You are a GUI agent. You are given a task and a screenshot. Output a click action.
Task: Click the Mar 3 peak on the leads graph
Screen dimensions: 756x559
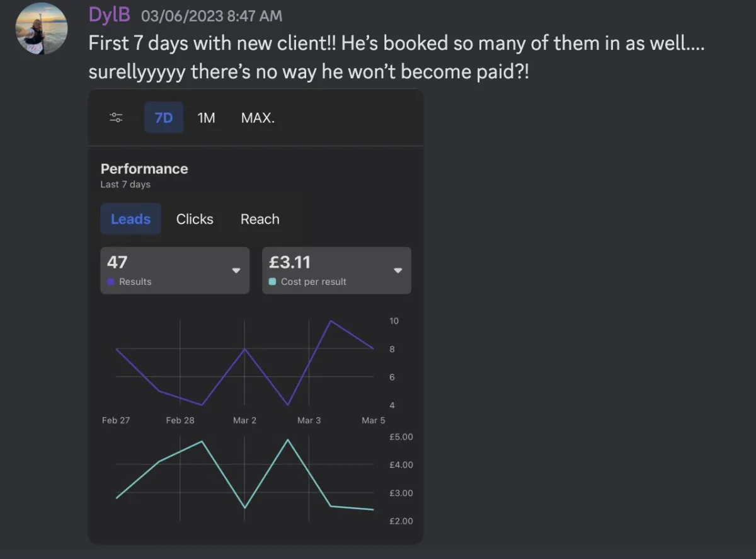[x=331, y=321]
